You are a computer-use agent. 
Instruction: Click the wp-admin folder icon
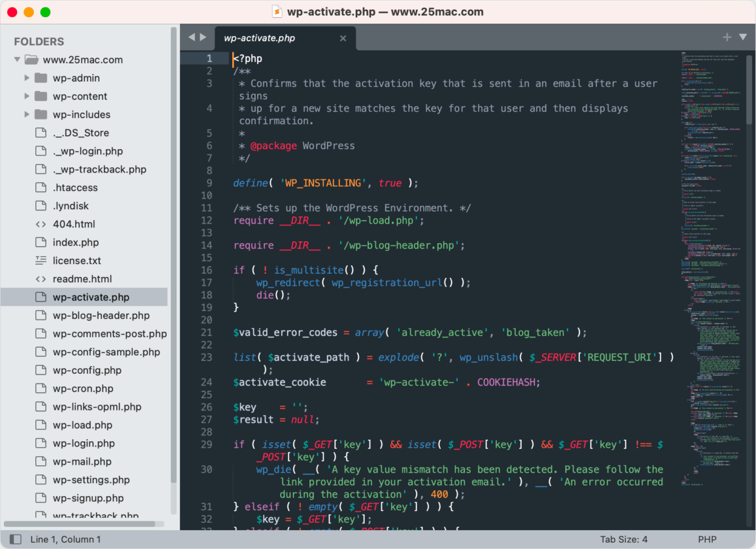point(41,78)
